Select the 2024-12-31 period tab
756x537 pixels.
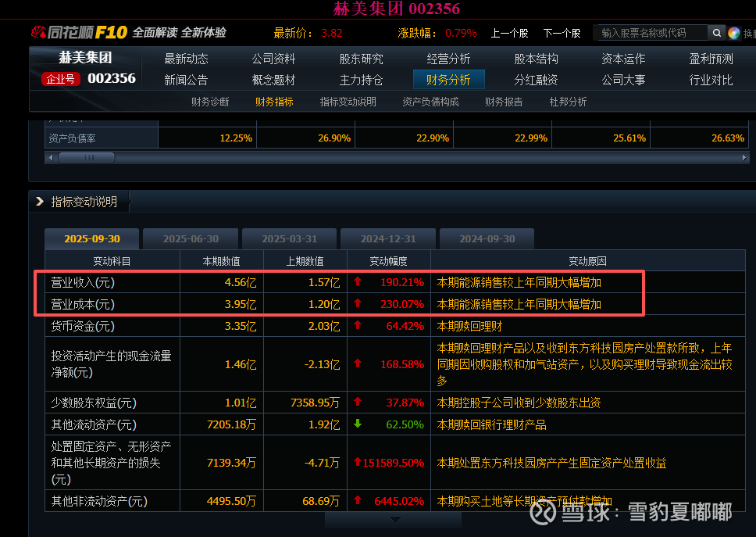388,239
